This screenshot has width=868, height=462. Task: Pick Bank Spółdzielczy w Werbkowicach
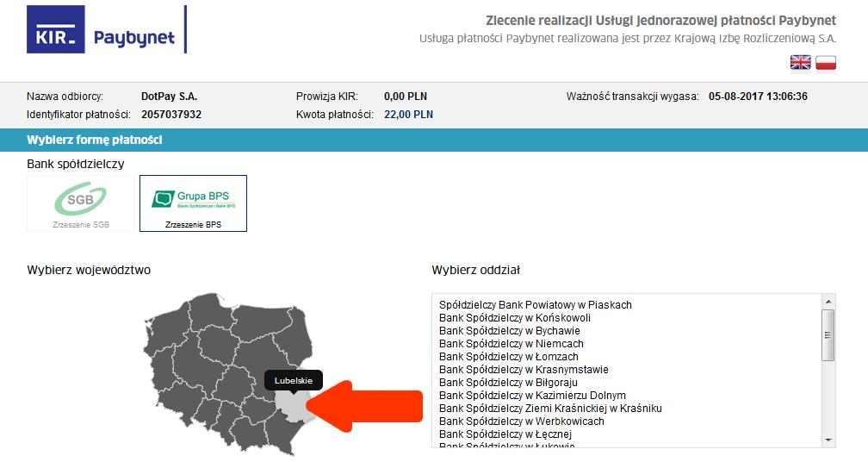tap(522, 421)
